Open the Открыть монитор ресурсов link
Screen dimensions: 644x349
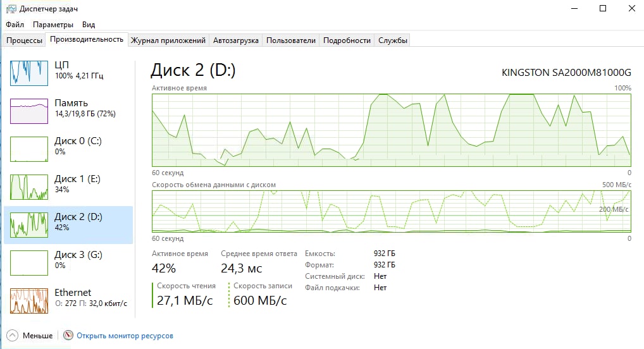click(x=125, y=336)
